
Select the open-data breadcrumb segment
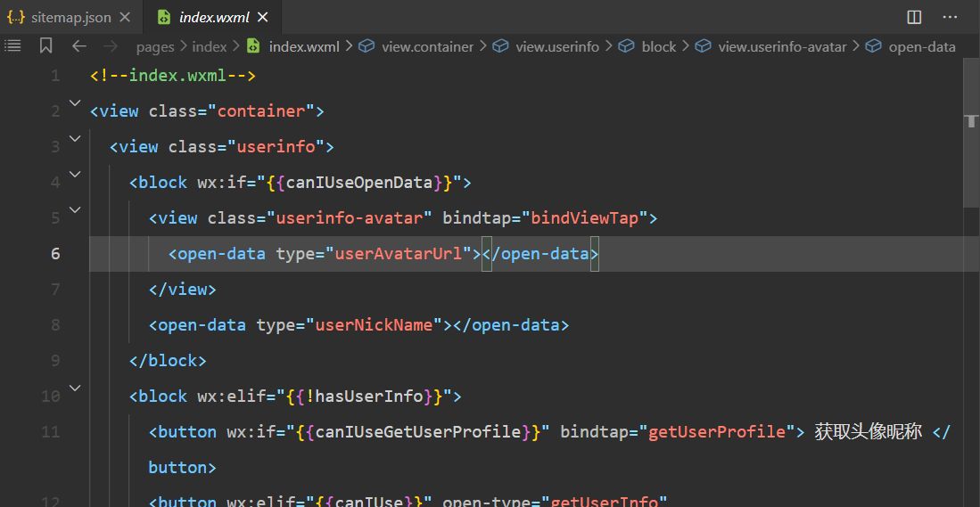pyautogui.click(x=921, y=46)
